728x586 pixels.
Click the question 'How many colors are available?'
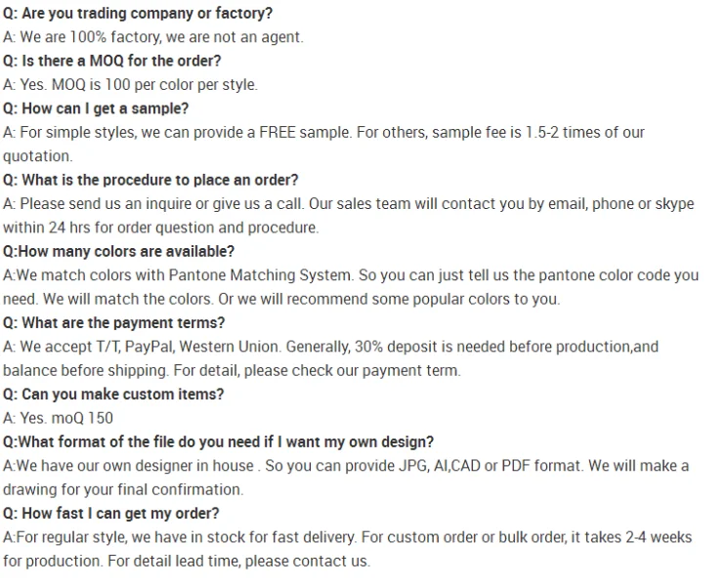tap(118, 252)
